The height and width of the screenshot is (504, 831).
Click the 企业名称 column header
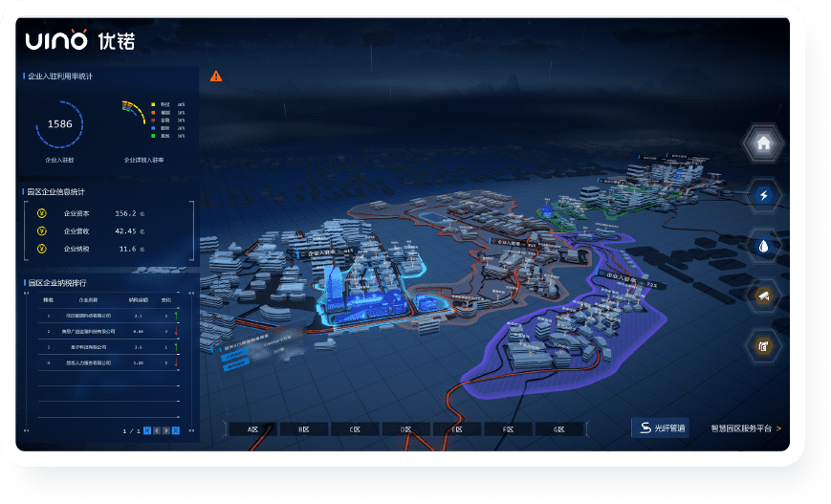88,300
